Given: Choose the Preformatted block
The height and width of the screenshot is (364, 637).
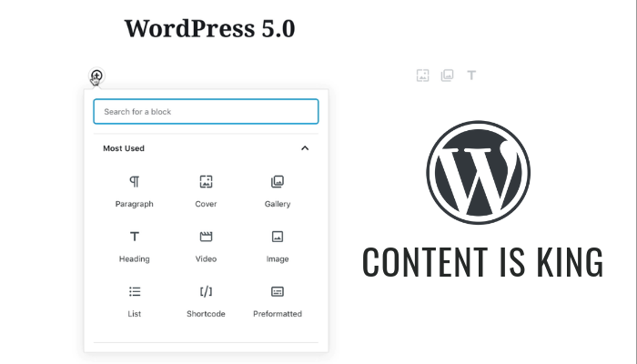Looking at the screenshot, I should [278, 300].
